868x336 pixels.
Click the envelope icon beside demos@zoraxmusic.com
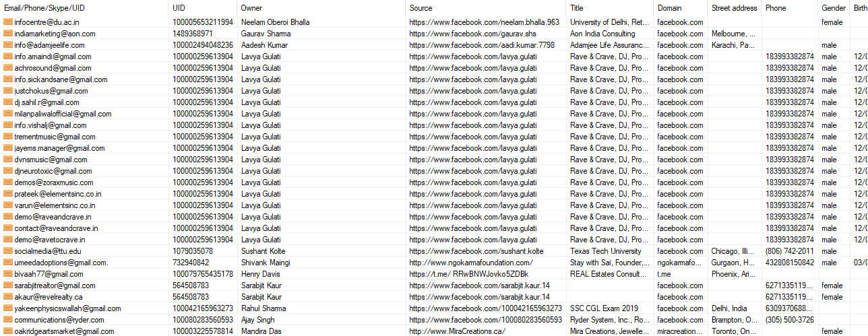pos(8,182)
